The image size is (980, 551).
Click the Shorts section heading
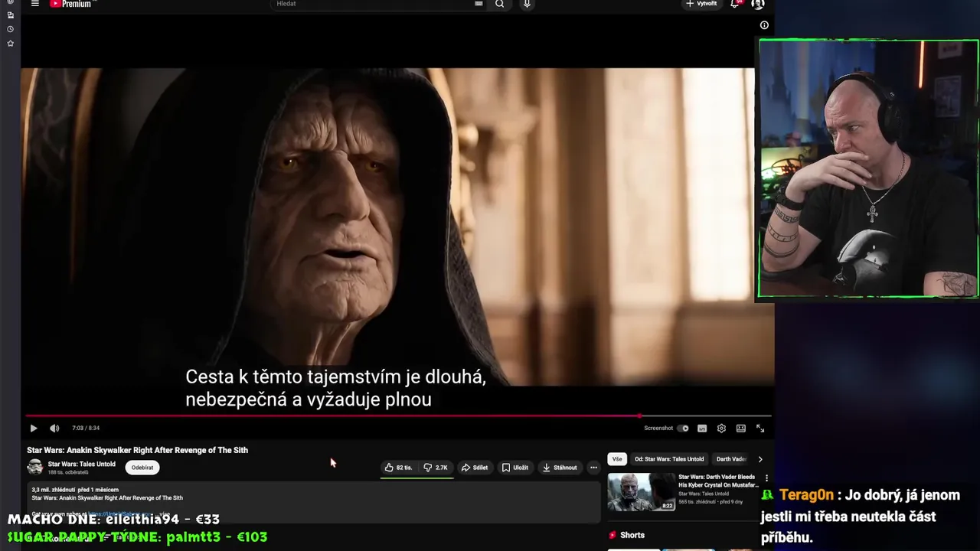coord(632,535)
